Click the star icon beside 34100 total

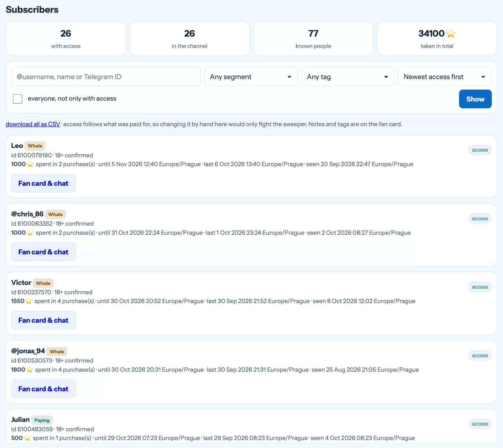point(451,34)
